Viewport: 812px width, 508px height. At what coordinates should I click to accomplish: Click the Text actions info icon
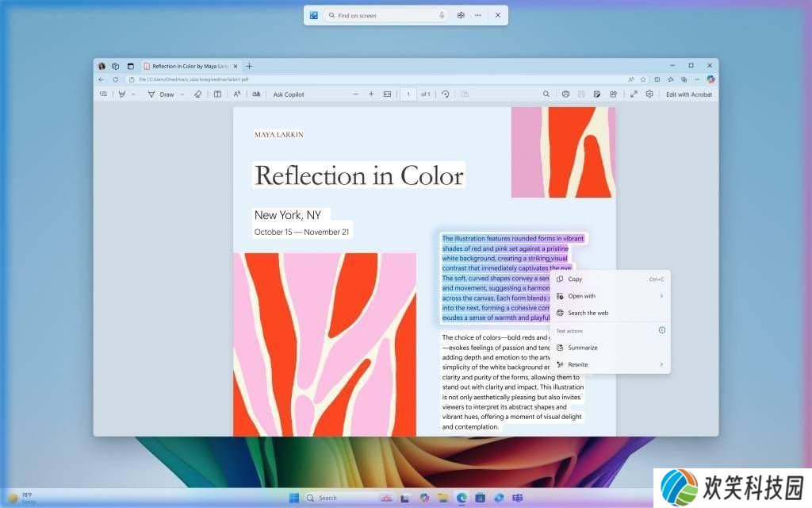tap(662, 330)
